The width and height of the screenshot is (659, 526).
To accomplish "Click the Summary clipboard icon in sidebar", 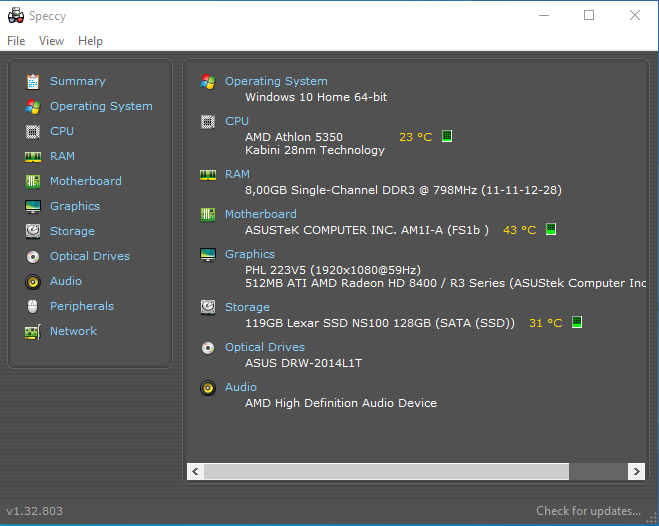I will tap(33, 82).
